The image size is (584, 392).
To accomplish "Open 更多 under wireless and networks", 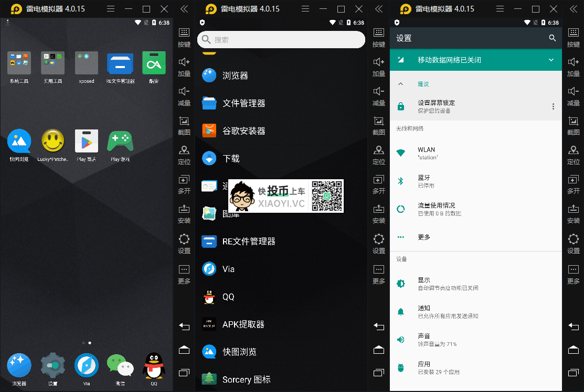I will pyautogui.click(x=475, y=237).
